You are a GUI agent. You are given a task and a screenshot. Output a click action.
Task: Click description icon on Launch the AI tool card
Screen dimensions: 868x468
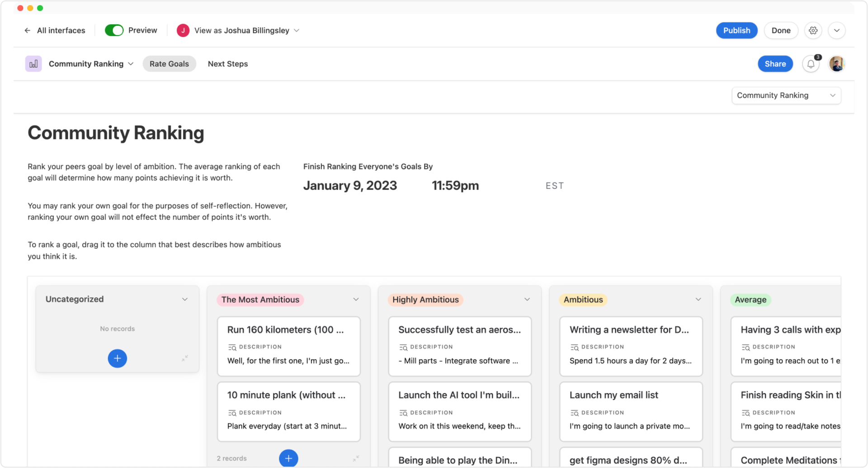click(x=403, y=413)
